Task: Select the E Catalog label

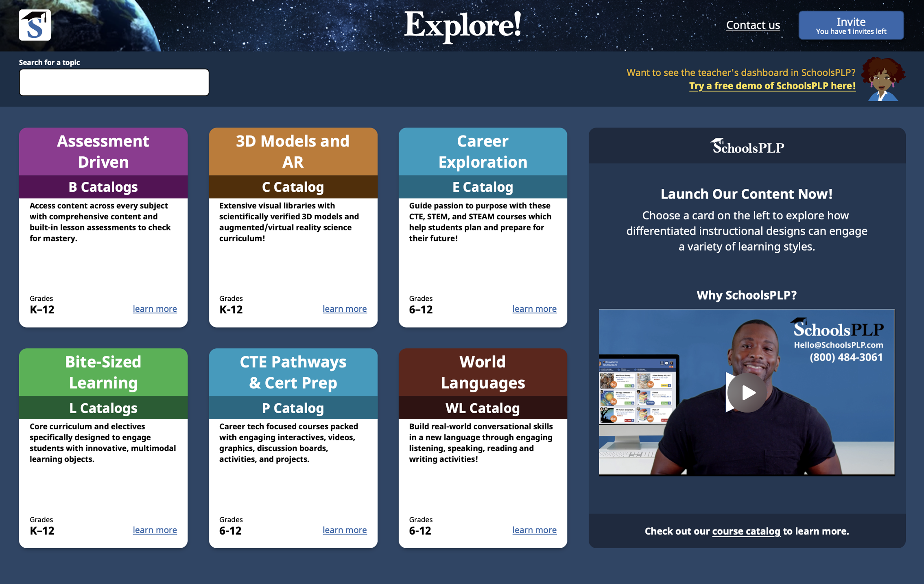Action: pyautogui.click(x=483, y=187)
